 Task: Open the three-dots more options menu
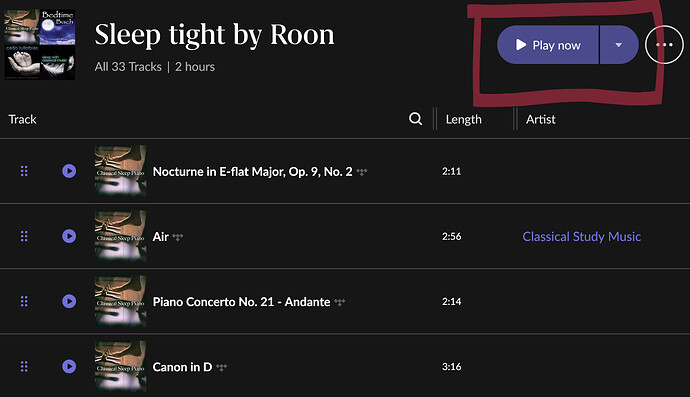click(664, 44)
